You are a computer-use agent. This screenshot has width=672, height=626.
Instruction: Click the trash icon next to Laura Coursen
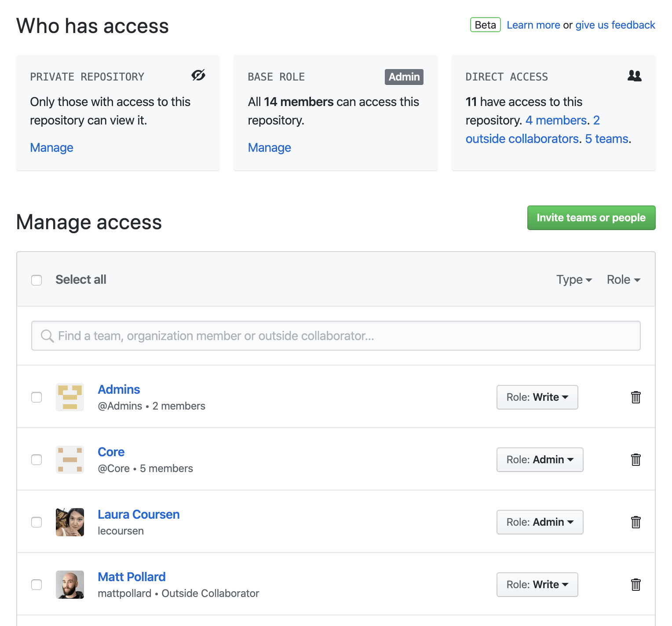[635, 522]
